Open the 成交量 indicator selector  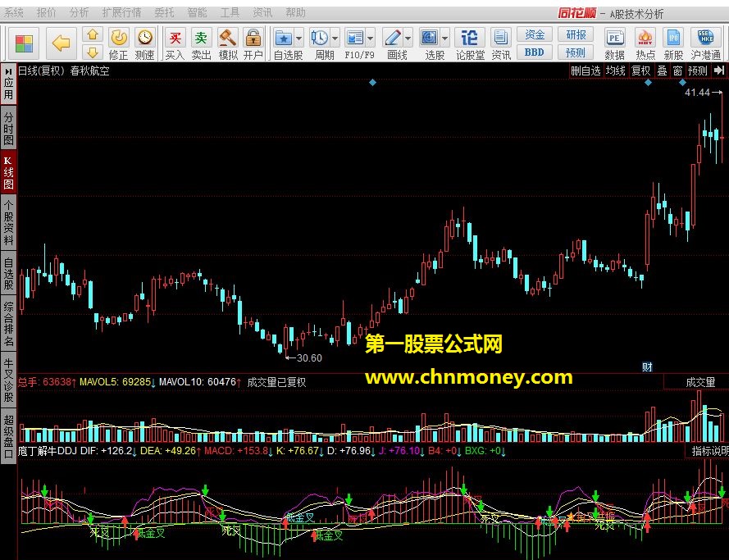[x=700, y=382]
